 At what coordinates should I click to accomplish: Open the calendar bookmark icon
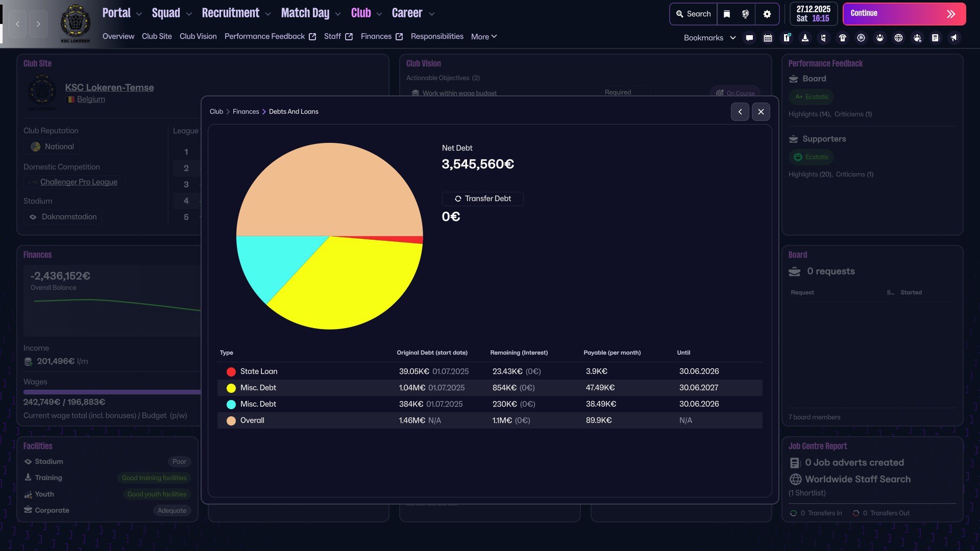(x=768, y=38)
